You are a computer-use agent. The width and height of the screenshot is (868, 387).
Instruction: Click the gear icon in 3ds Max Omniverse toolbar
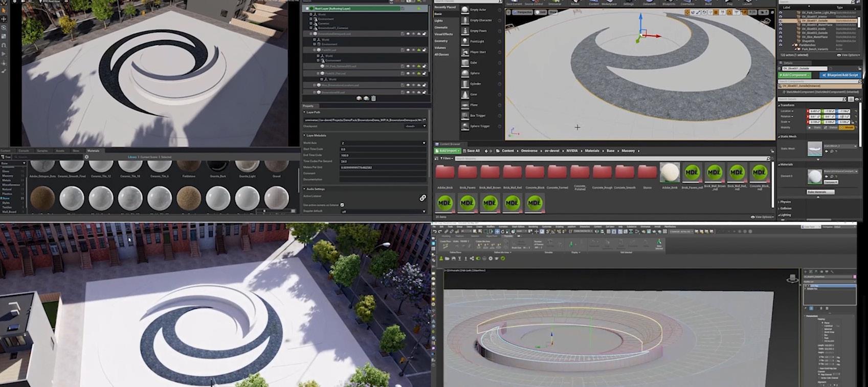[491, 259]
